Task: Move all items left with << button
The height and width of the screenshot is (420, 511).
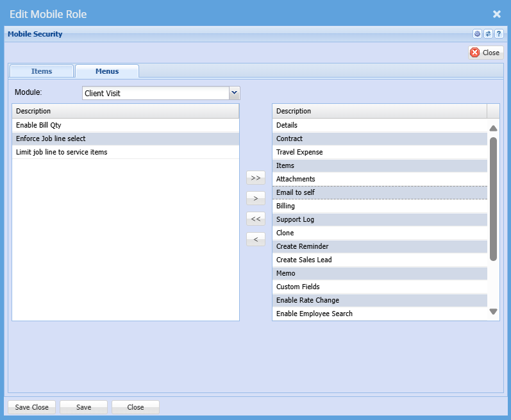Action: pyautogui.click(x=256, y=219)
